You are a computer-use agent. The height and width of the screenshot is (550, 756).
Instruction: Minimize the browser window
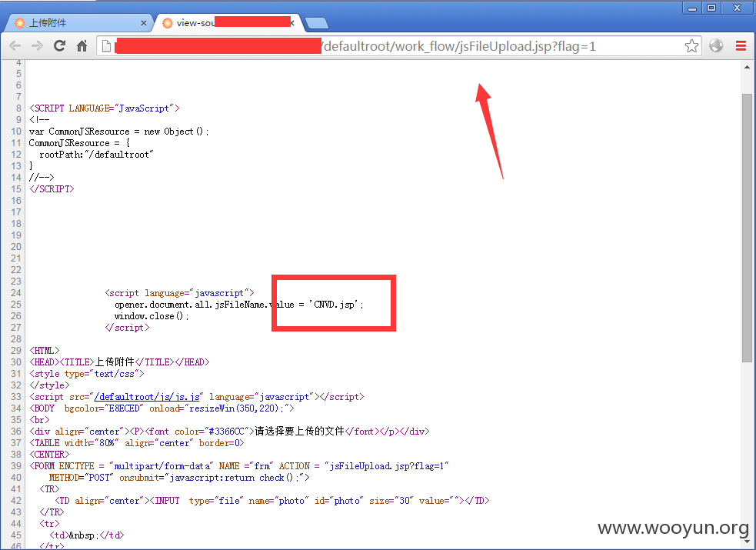(692, 8)
